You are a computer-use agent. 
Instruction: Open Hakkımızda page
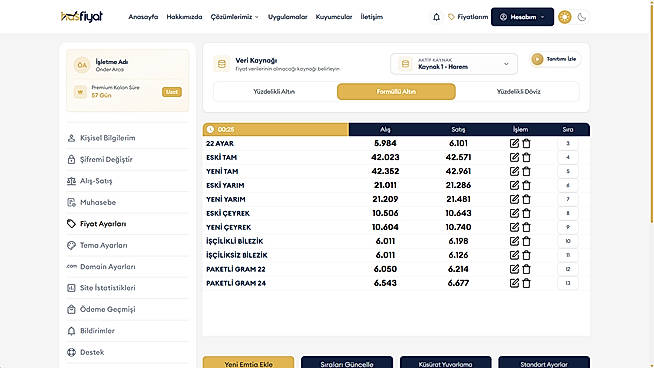coord(184,17)
